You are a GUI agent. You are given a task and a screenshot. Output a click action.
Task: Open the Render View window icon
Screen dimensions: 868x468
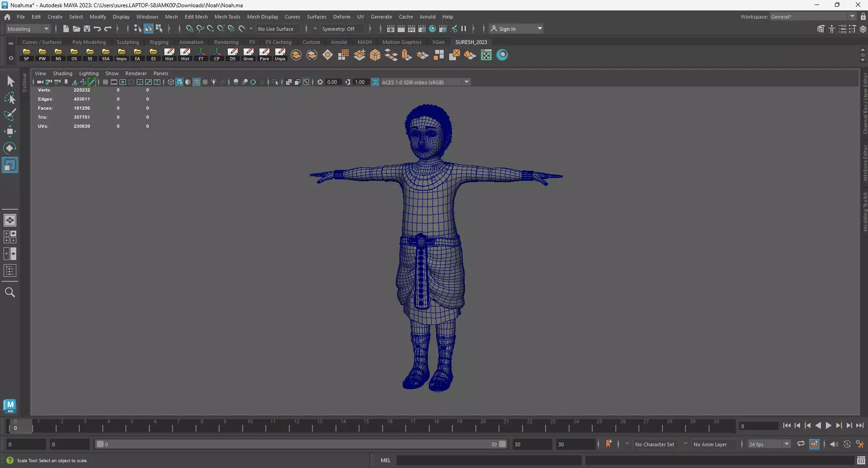[x=390, y=29]
